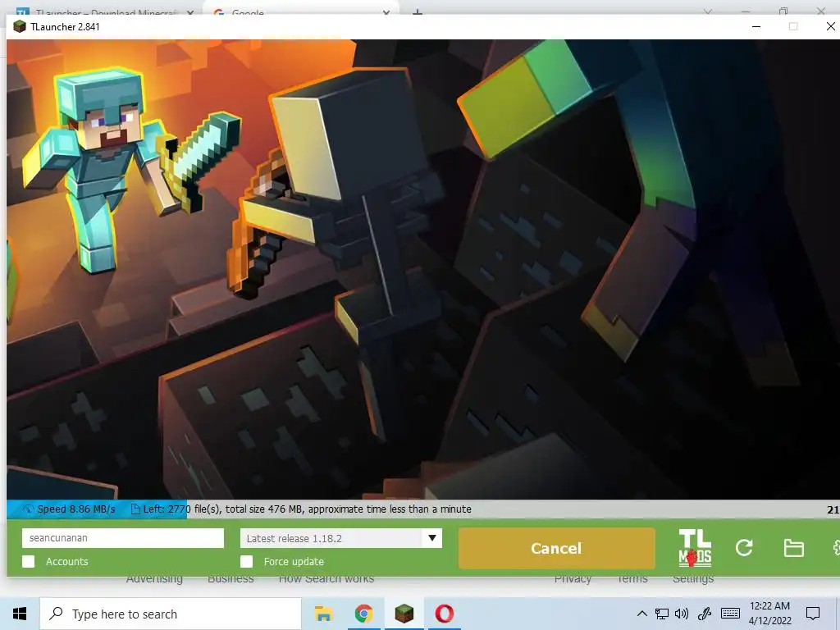This screenshot has height=630, width=840.
Task: Cancel the download with the Cancel button
Action: point(556,548)
